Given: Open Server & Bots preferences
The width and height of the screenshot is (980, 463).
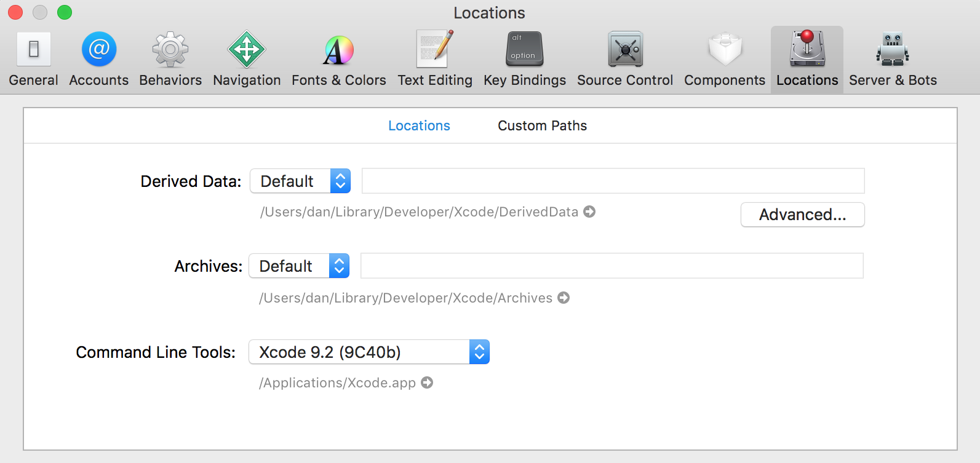Looking at the screenshot, I should click(893, 60).
